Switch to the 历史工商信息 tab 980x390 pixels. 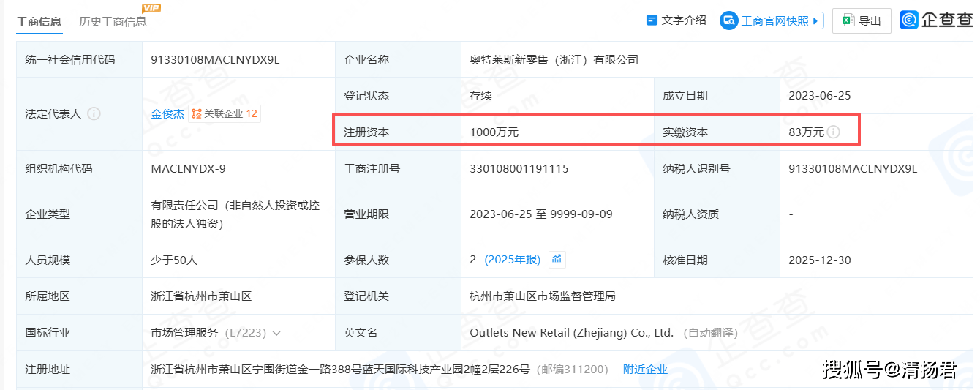(113, 21)
